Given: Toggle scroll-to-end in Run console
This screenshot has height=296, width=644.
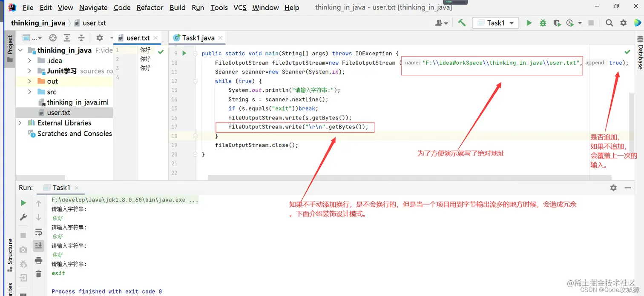Looking at the screenshot, I should (x=39, y=245).
